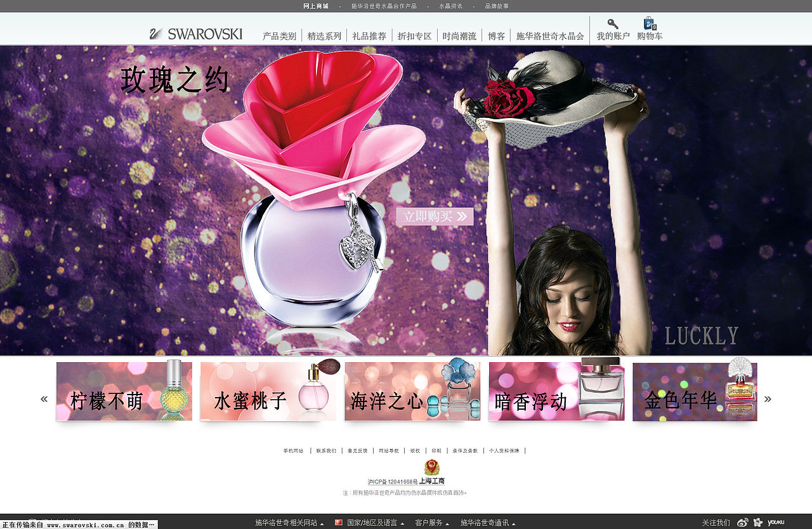The image size is (812, 529).
Task: Open 个人资料保障 footer link
Action: pos(504,451)
